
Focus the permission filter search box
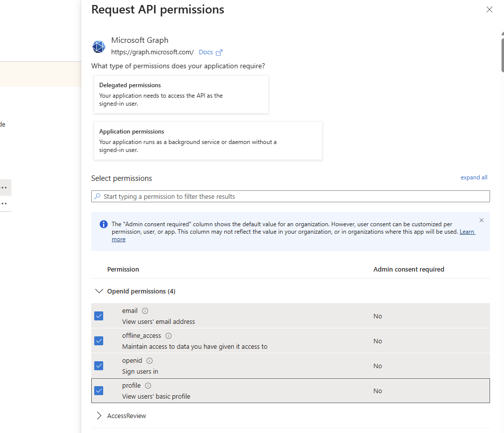(290, 196)
